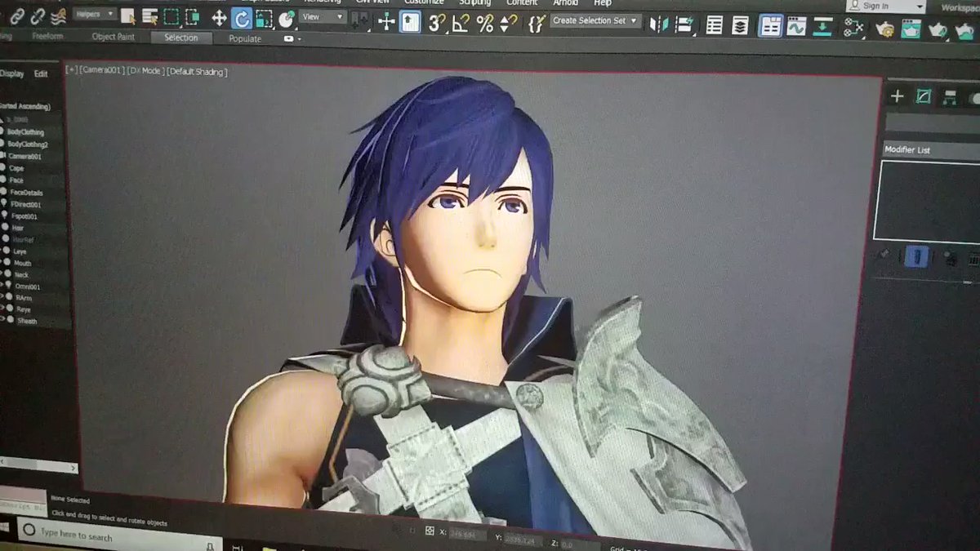
Task: Select the Cape object in the list
Action: coord(17,168)
